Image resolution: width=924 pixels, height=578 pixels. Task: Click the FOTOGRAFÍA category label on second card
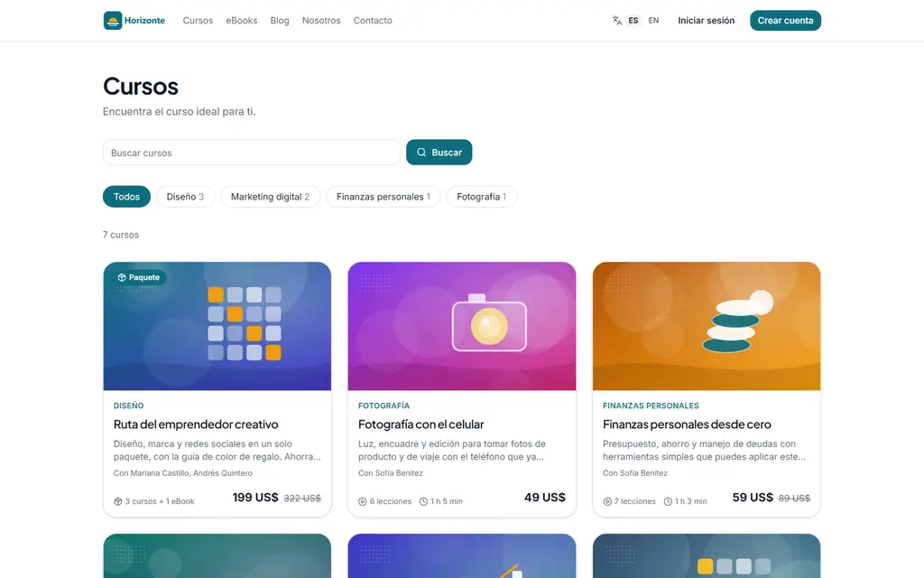point(383,406)
